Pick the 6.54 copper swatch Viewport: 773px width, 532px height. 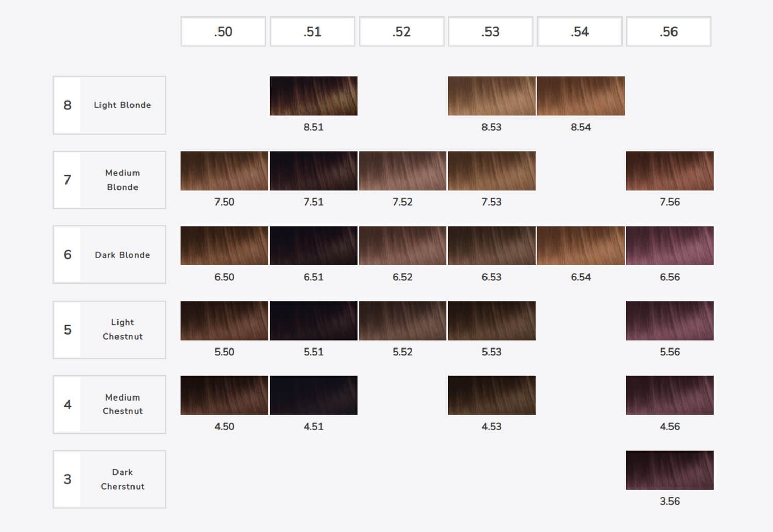tap(581, 245)
